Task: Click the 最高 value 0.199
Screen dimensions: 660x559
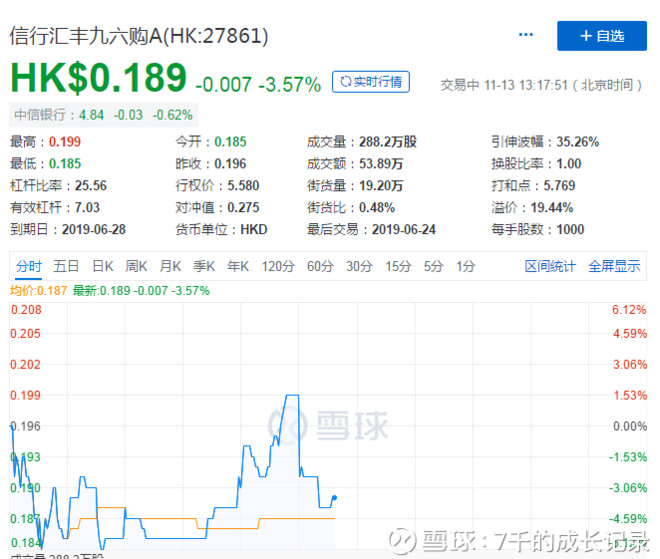Action: (x=65, y=142)
